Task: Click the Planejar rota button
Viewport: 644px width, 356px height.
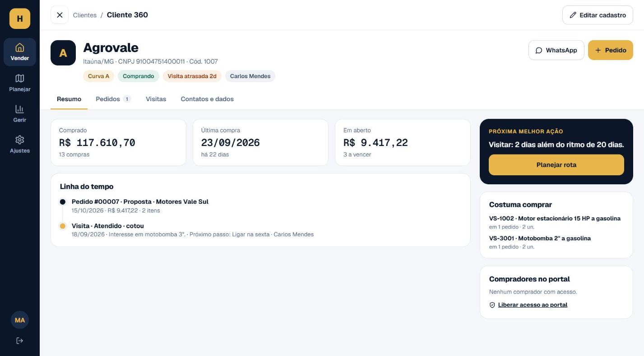Action: point(556,165)
